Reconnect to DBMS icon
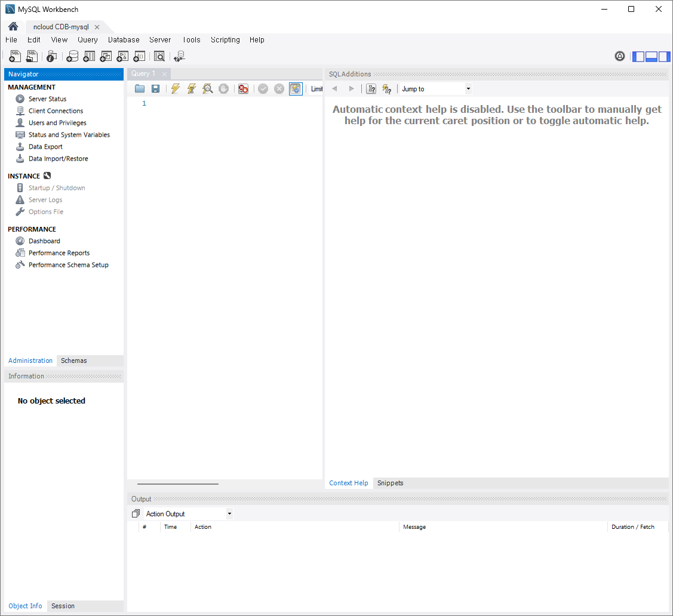This screenshot has height=616, width=673. click(x=179, y=56)
